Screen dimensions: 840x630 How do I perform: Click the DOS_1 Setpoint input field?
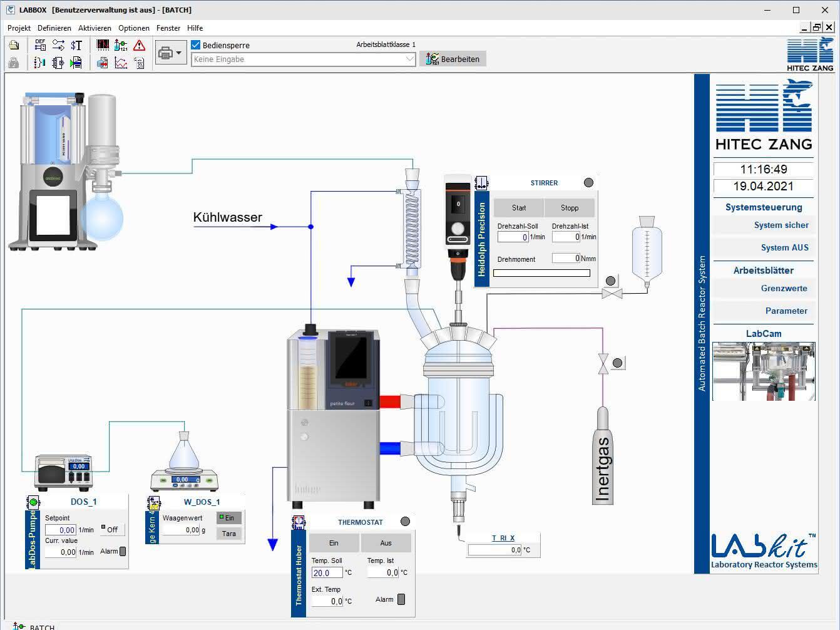click(x=61, y=530)
